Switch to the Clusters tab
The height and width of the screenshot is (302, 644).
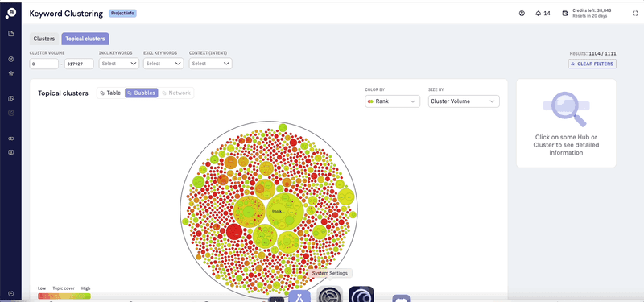tap(44, 39)
